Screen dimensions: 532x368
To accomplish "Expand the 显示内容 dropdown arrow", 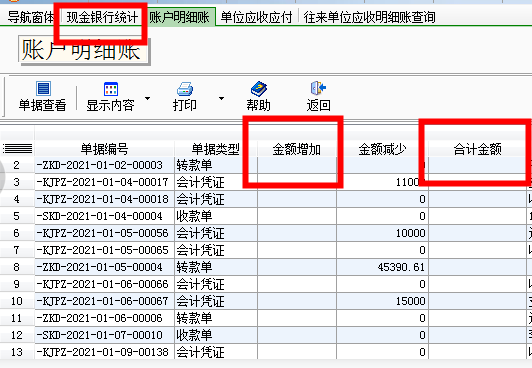I will coord(147,99).
